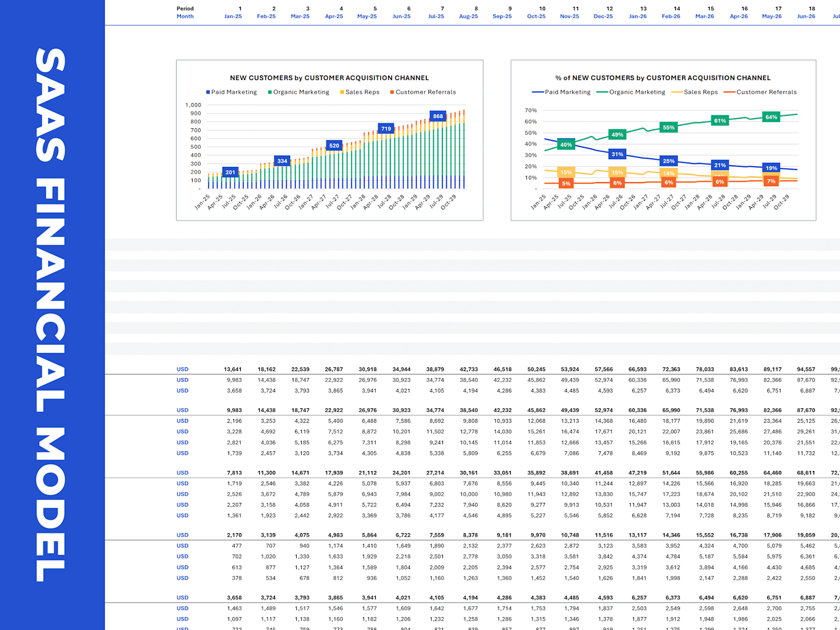Select the cell showing 477
The image size is (840, 630).
[237, 546]
